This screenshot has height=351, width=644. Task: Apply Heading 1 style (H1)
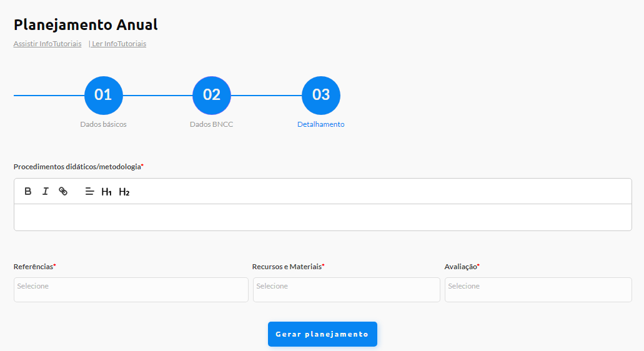point(106,192)
